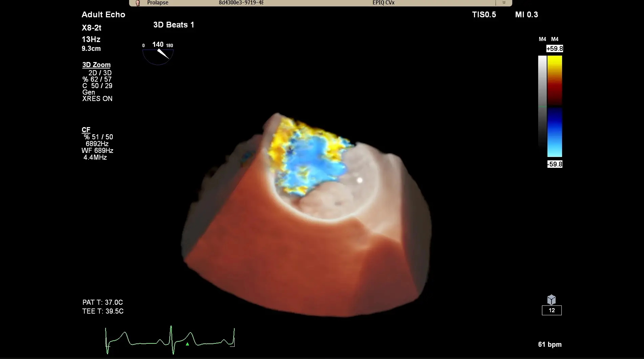The height and width of the screenshot is (359, 644).
Task: Click the 3D cube orientation icon
Action: (551, 300)
